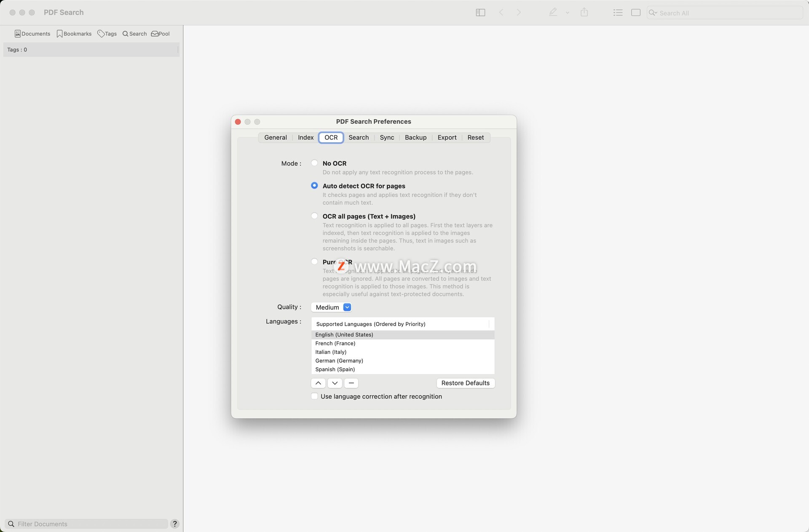The width and height of the screenshot is (809, 532).
Task: Open the Bookmarks sidebar section
Action: 74,34
